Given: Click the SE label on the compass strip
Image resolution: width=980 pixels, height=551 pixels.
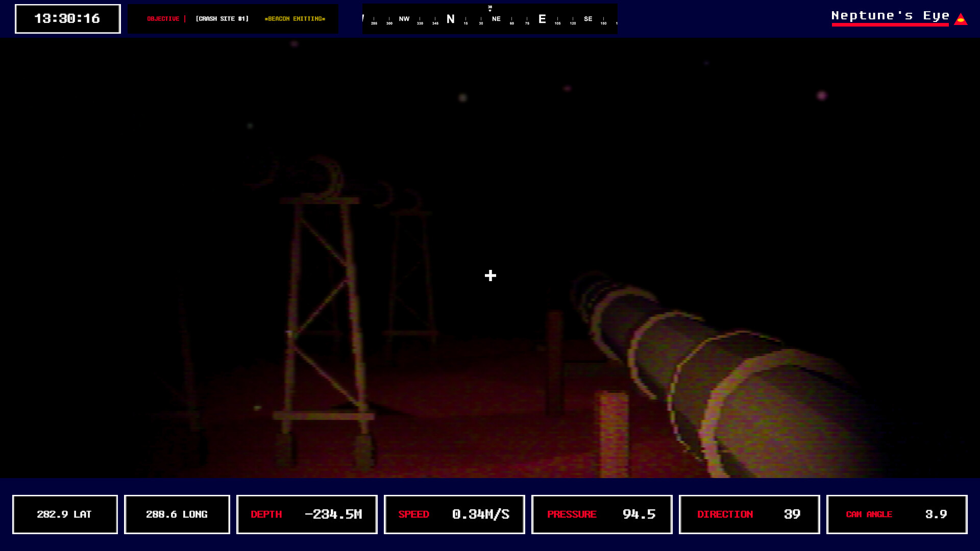Looking at the screenshot, I should coord(588,19).
